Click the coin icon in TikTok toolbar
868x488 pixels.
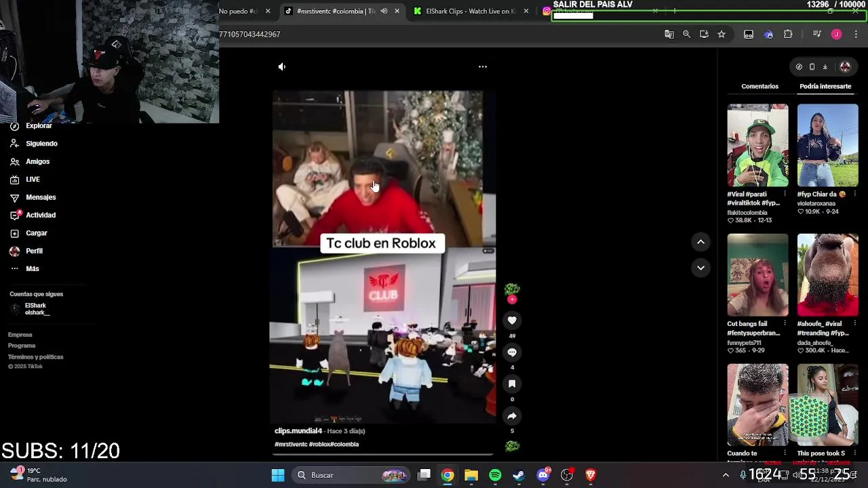coord(799,66)
